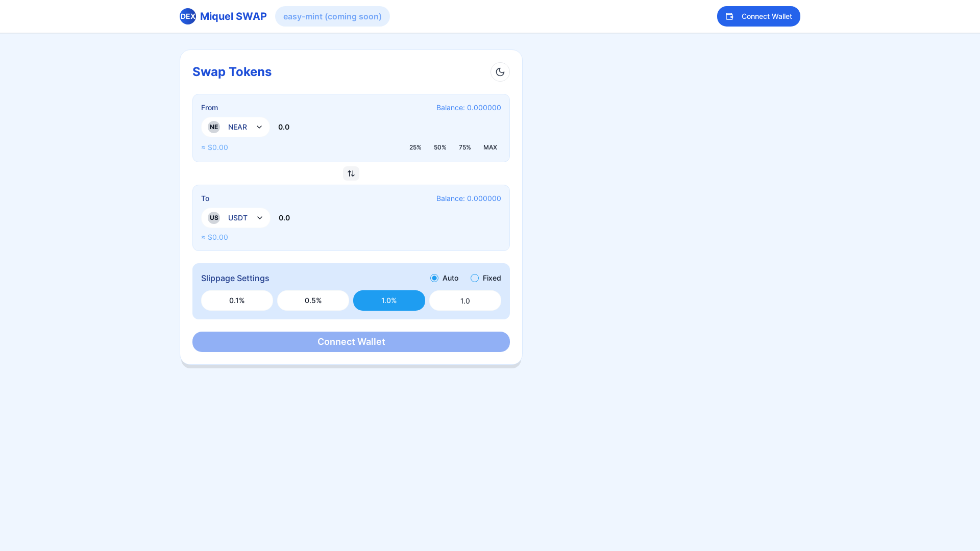The width and height of the screenshot is (980, 551).
Task: Choose 1.0% slippage preset
Action: coord(389,300)
